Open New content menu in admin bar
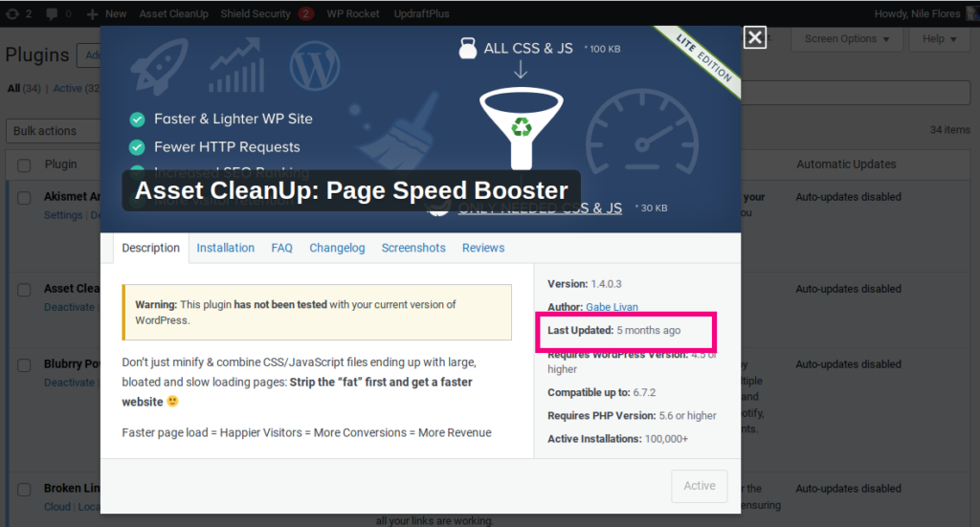 (116, 13)
